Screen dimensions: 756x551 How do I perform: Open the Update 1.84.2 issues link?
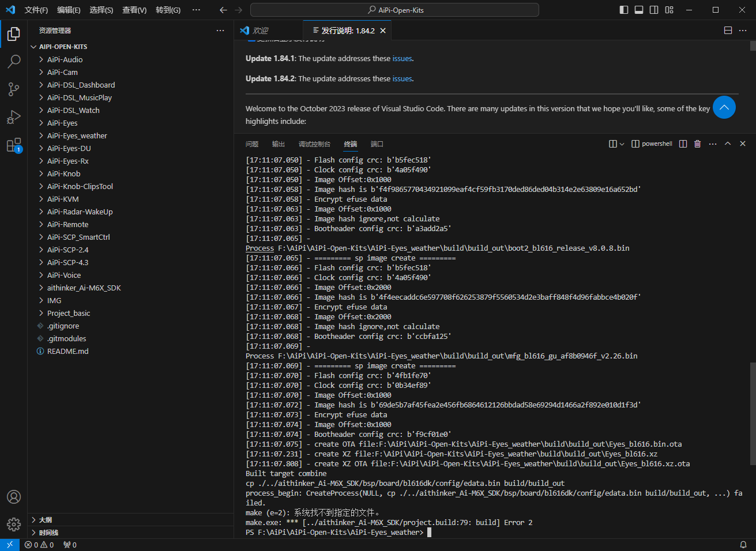click(402, 78)
